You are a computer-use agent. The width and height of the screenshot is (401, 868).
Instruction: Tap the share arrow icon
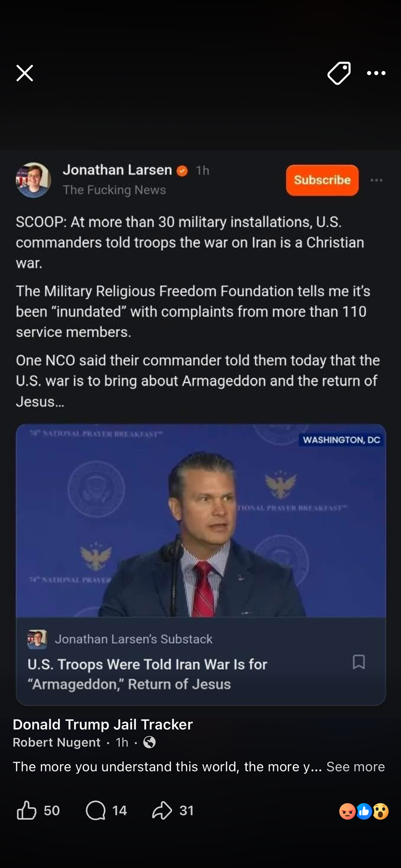pyautogui.click(x=162, y=810)
